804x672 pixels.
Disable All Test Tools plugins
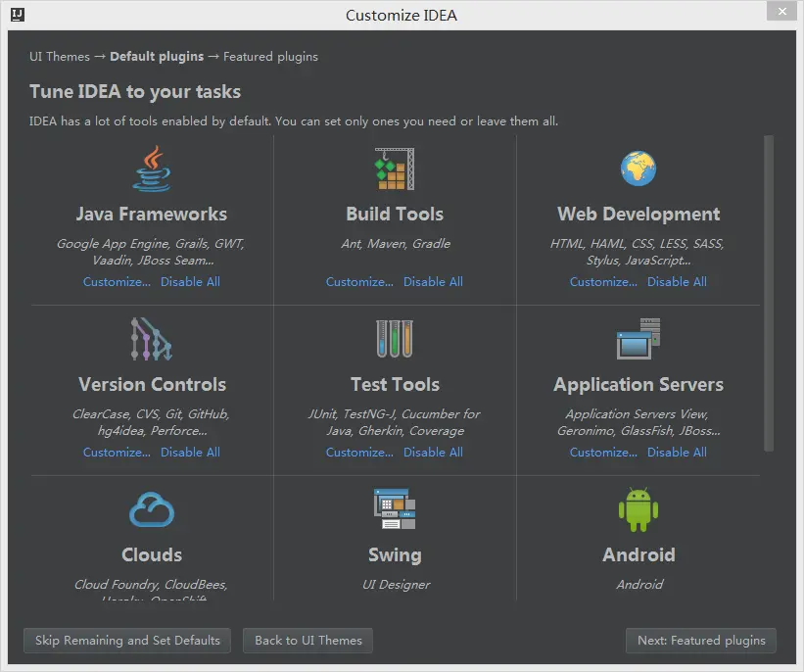tap(433, 452)
